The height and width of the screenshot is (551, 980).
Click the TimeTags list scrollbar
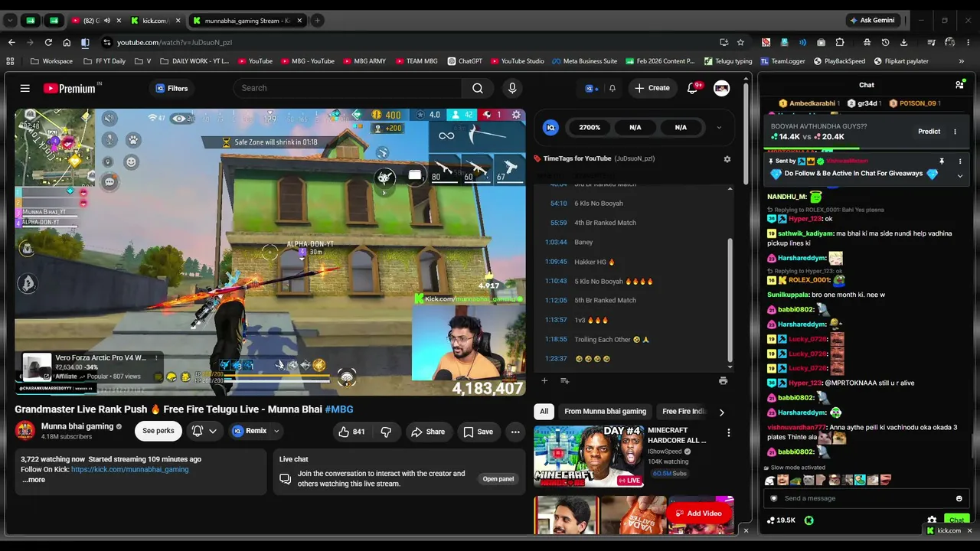(x=730, y=298)
